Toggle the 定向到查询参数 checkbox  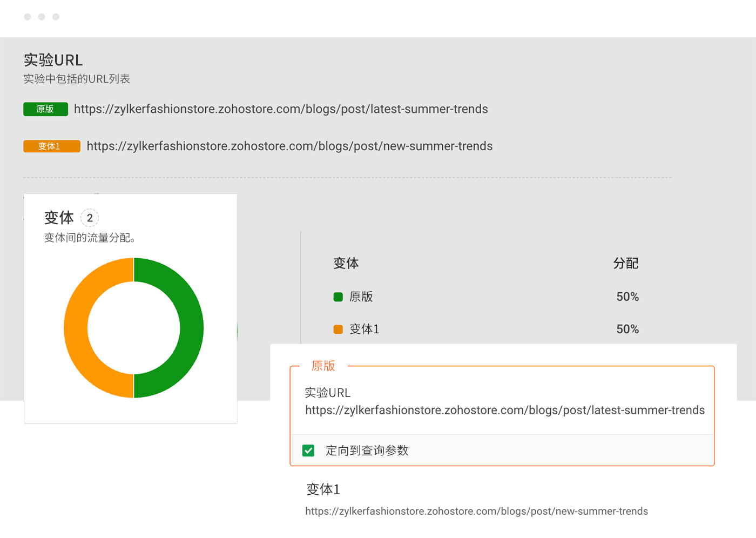click(x=308, y=450)
